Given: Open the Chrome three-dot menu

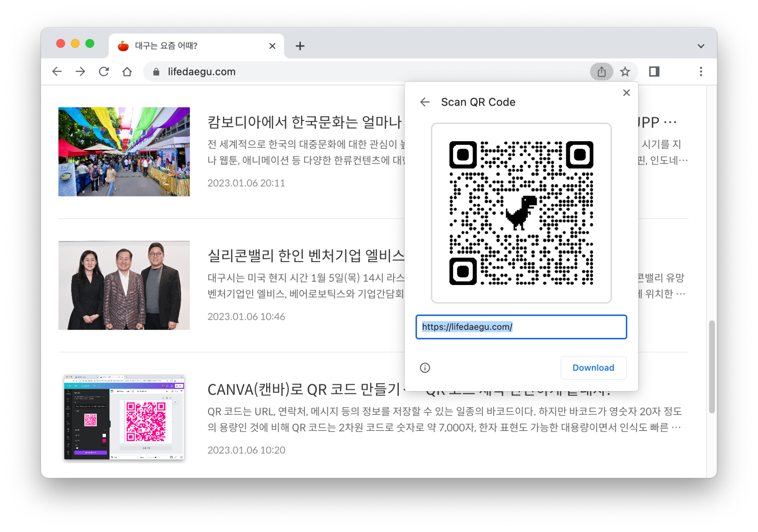Looking at the screenshot, I should [701, 71].
